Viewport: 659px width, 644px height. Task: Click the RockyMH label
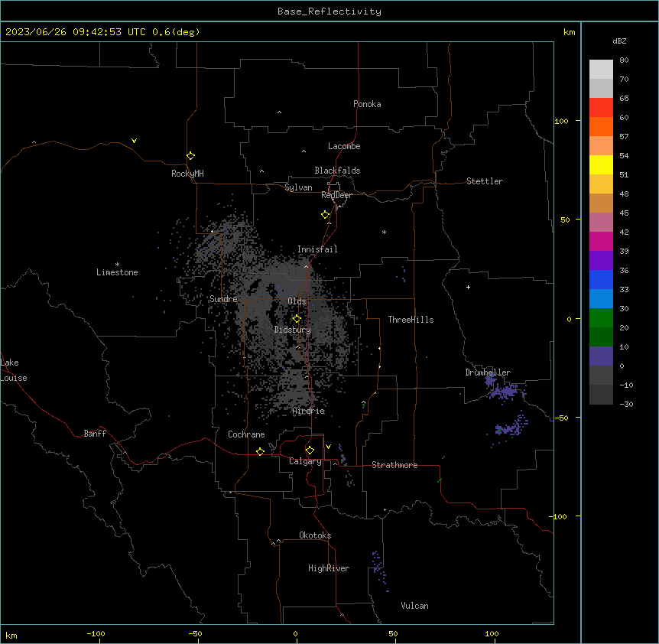[187, 174]
